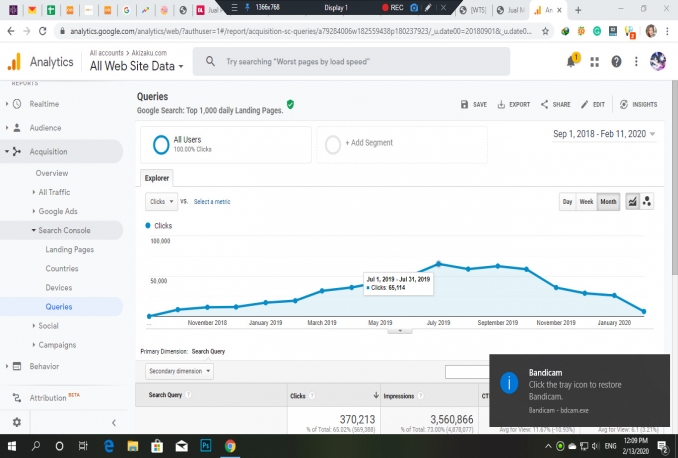Expand the date range picker
Screen dimensions: 678x458
tap(604, 134)
